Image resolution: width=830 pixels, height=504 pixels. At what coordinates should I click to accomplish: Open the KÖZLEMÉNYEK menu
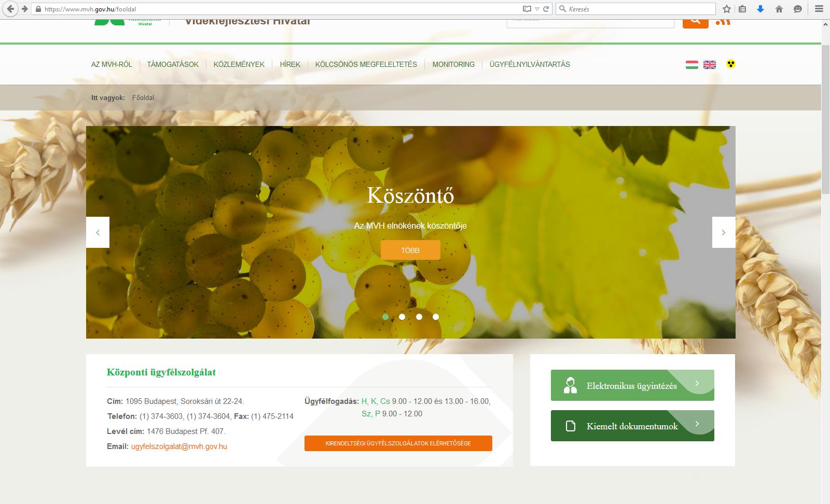239,64
